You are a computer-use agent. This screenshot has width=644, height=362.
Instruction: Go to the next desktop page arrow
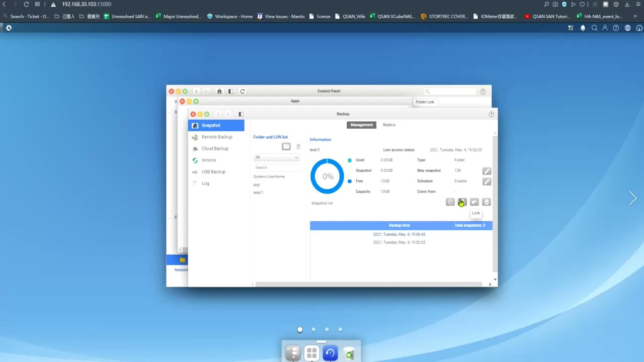click(633, 198)
